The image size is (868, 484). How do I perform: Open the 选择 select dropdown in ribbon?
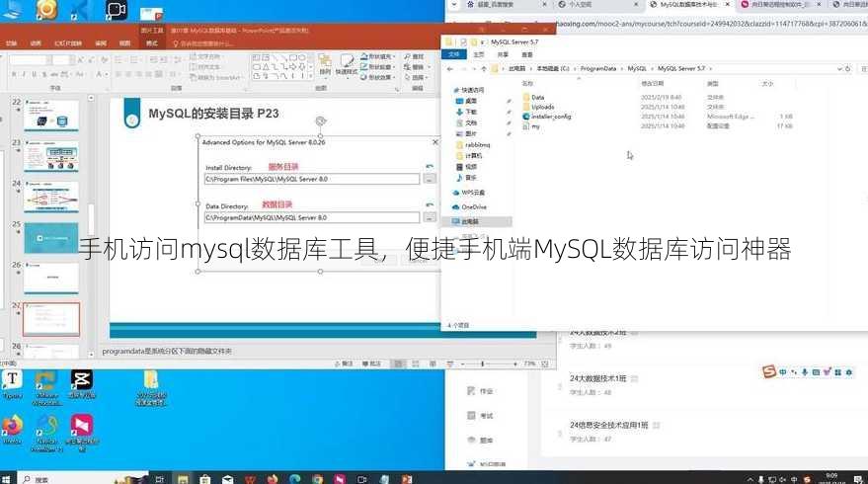coord(415,77)
